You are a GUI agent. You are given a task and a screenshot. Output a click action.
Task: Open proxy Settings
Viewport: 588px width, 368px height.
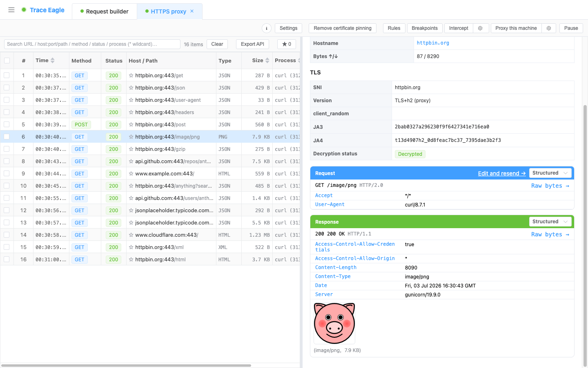(x=289, y=28)
